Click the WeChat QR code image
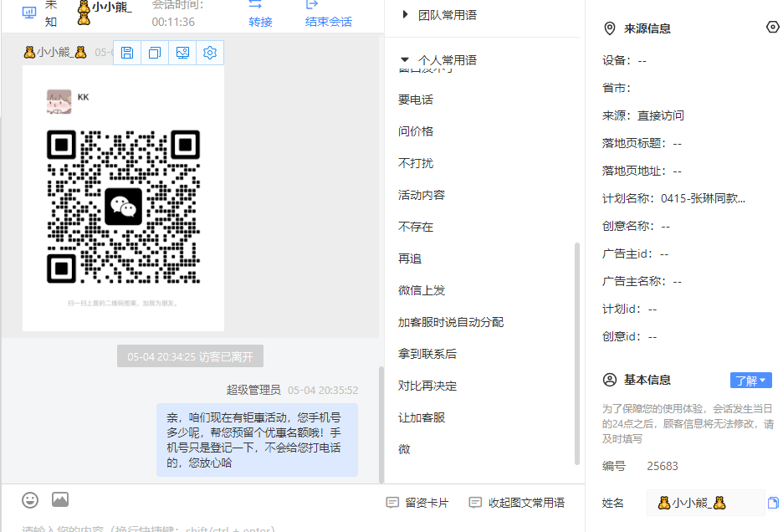This screenshot has height=532, width=783. point(123,207)
